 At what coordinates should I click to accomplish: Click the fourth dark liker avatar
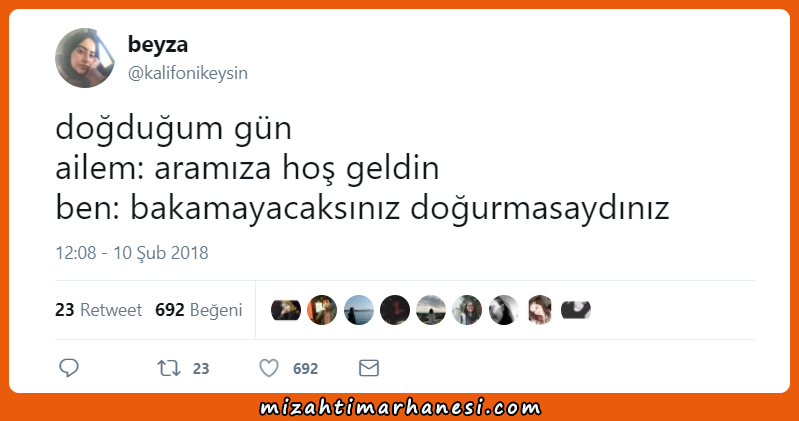click(395, 310)
